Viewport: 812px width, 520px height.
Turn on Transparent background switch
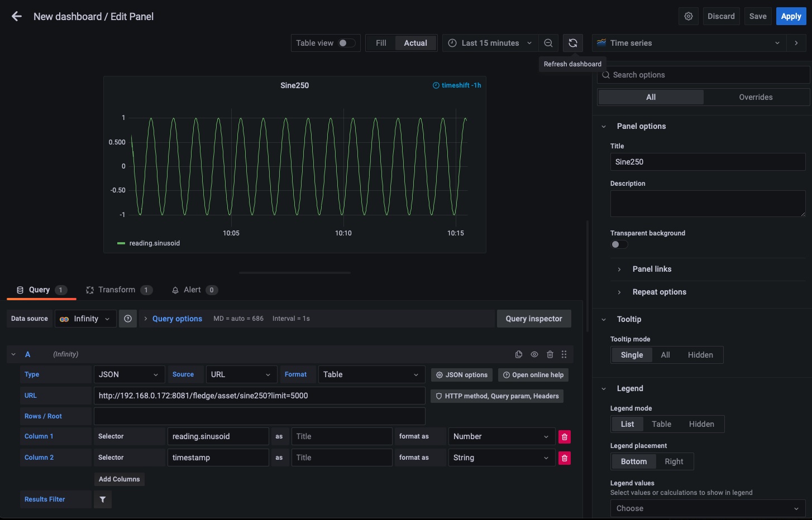click(x=619, y=244)
